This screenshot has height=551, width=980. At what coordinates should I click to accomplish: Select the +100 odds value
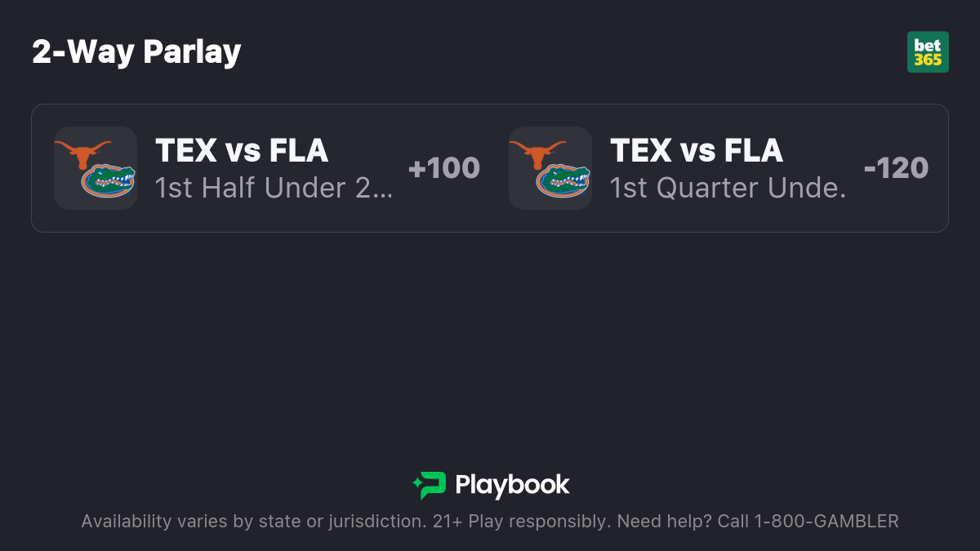[443, 168]
